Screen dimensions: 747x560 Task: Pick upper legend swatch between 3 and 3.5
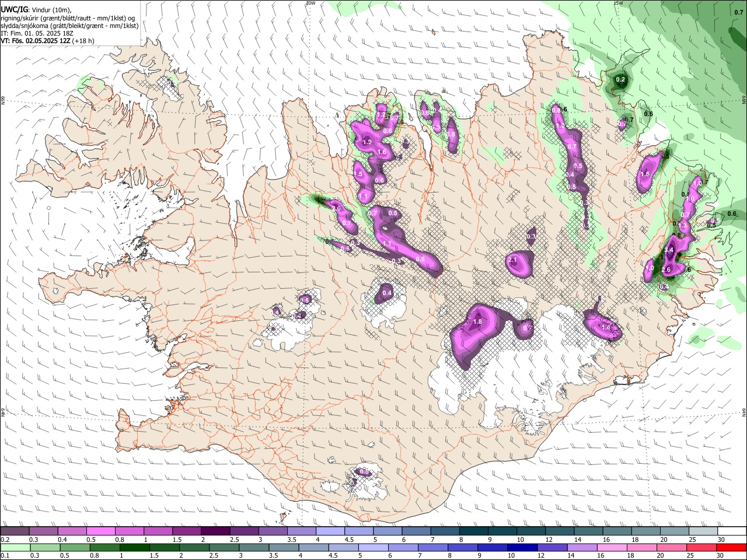pyautogui.click(x=273, y=531)
